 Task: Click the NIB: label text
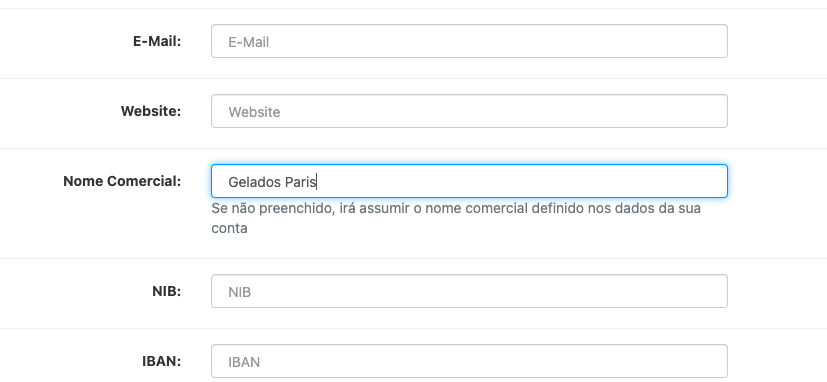point(167,291)
